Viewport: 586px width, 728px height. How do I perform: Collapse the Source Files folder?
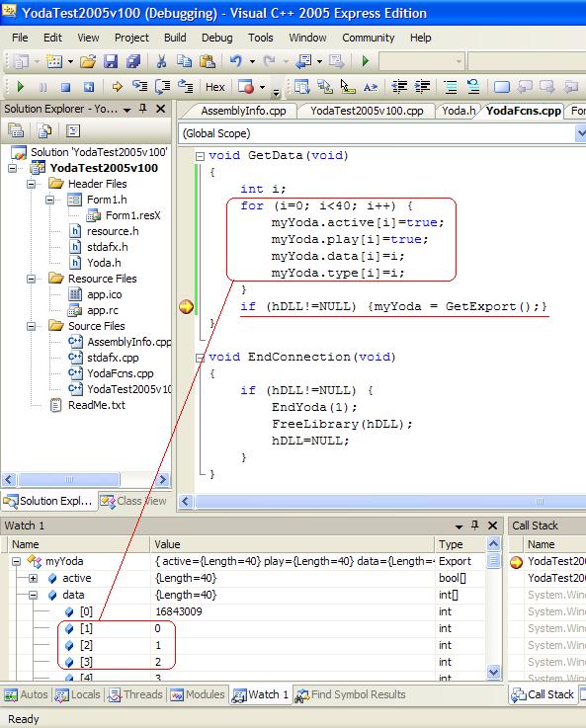point(31,326)
